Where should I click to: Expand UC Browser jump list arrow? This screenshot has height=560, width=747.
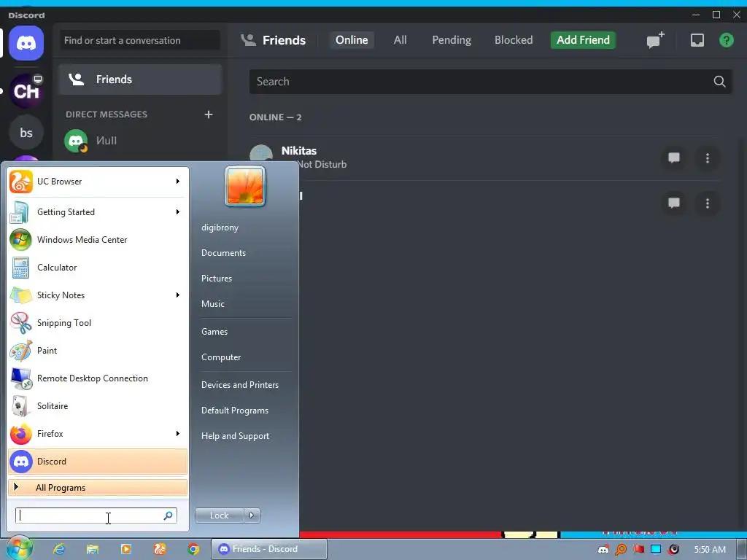(x=178, y=182)
